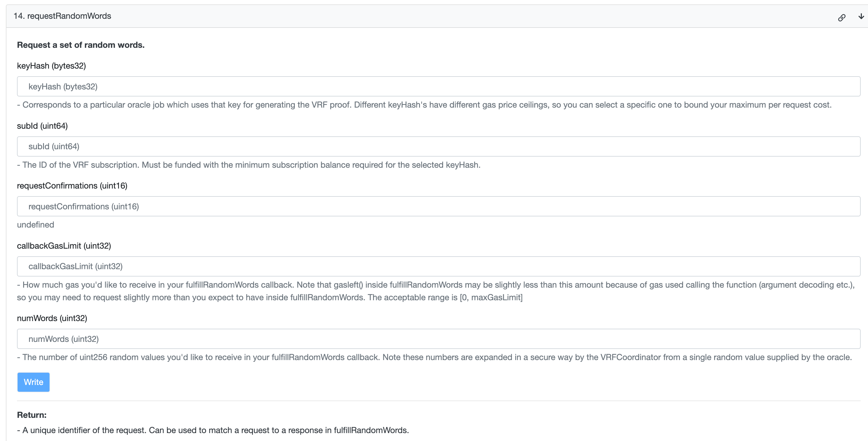Click the numWords (uint32) label text
Image resolution: width=868 pixels, height=441 pixels.
[52, 318]
